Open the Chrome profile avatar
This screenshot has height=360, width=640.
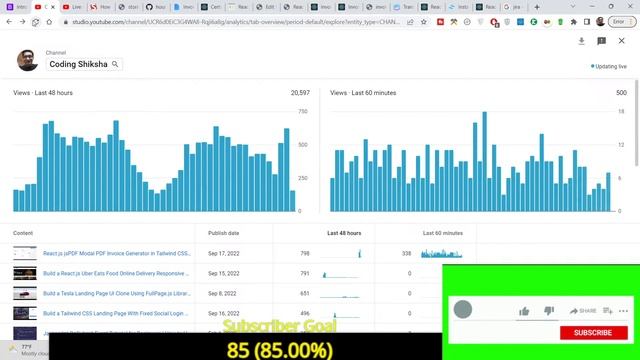point(600,22)
